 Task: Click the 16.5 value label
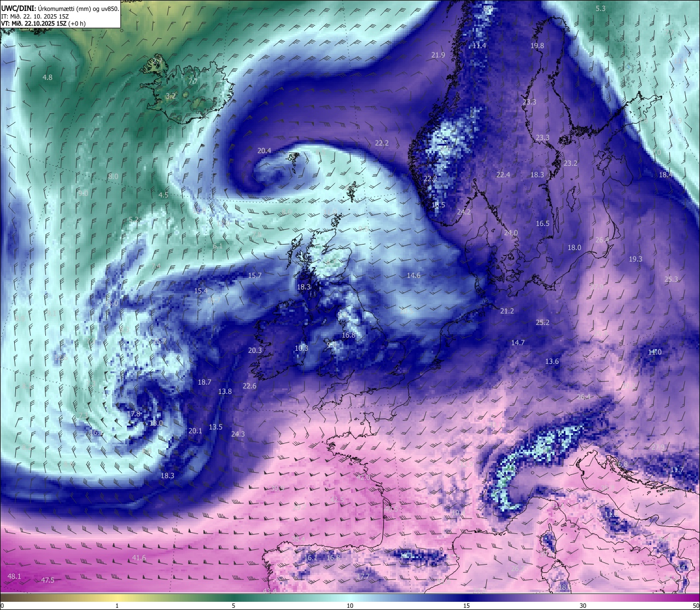[542, 224]
